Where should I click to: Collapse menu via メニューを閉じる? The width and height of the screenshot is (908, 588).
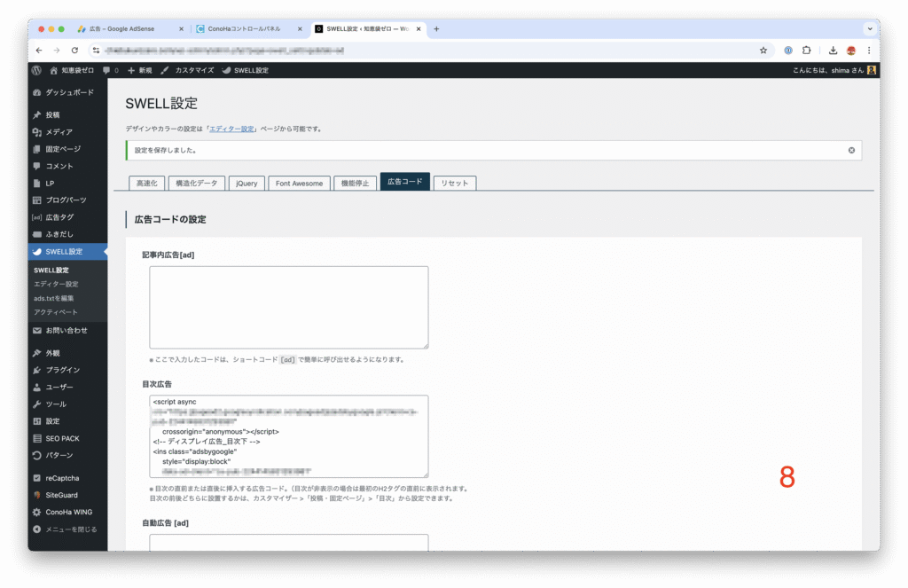pos(67,529)
